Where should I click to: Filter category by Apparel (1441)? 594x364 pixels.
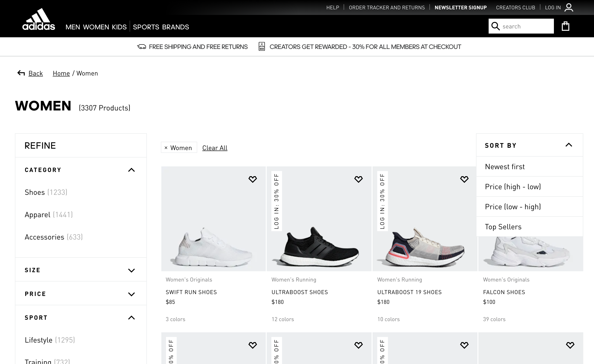tap(49, 215)
